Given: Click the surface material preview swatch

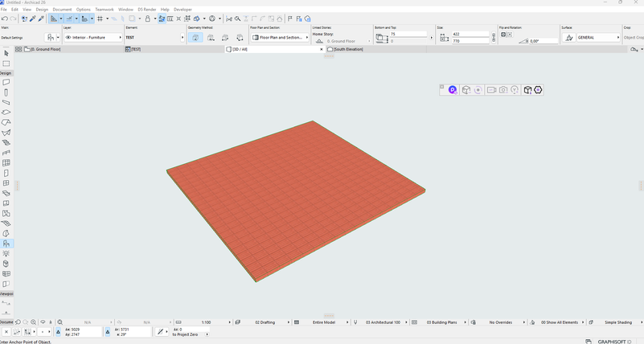Looking at the screenshot, I should coord(568,38).
